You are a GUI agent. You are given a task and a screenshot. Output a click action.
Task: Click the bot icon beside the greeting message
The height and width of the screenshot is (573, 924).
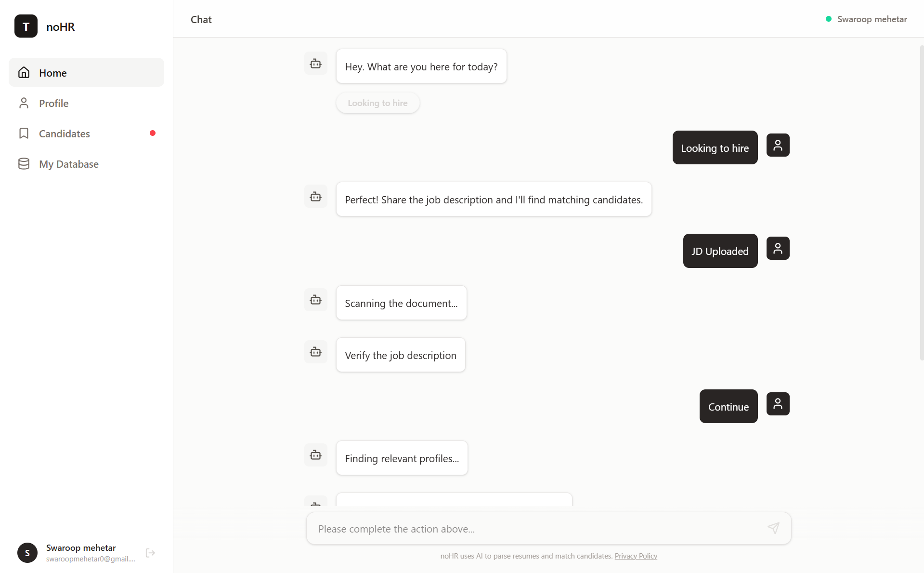coord(315,63)
